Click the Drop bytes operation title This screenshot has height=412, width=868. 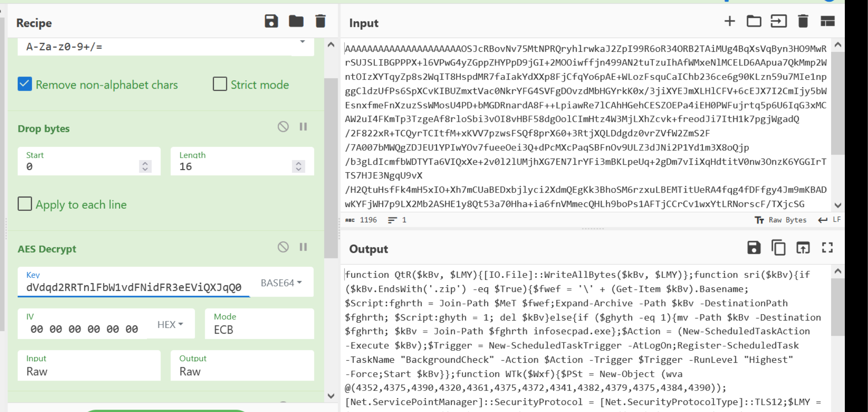pyautogui.click(x=44, y=128)
